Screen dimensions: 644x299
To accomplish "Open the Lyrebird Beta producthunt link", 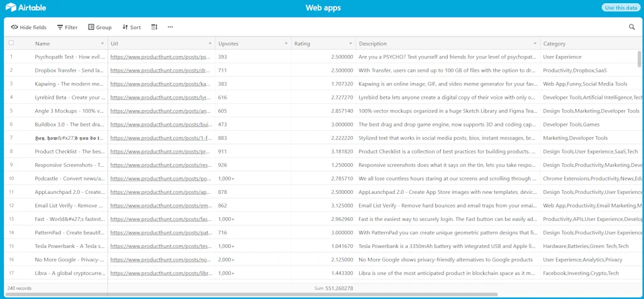I will (x=160, y=98).
